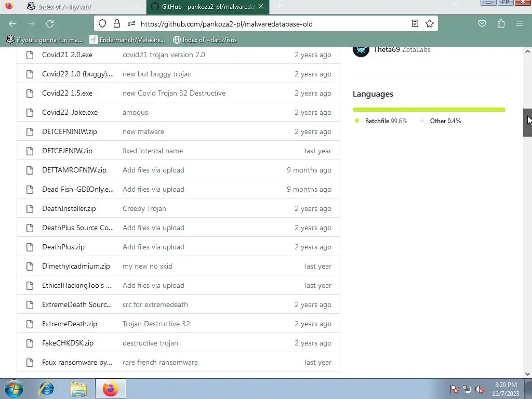Click the scrollbar up arrow
This screenshot has height=399, width=532.
click(x=527, y=51)
